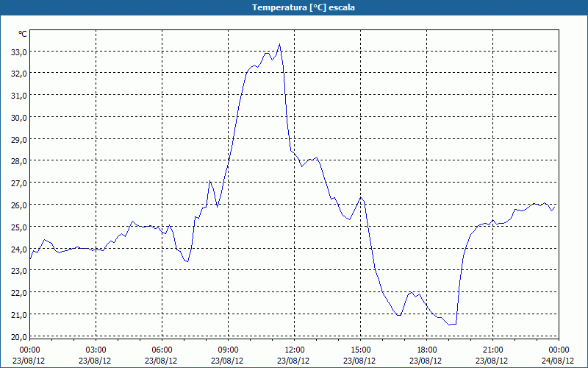Select the 22,0 y-axis label
Screen dimensions: 588x368
(19, 293)
